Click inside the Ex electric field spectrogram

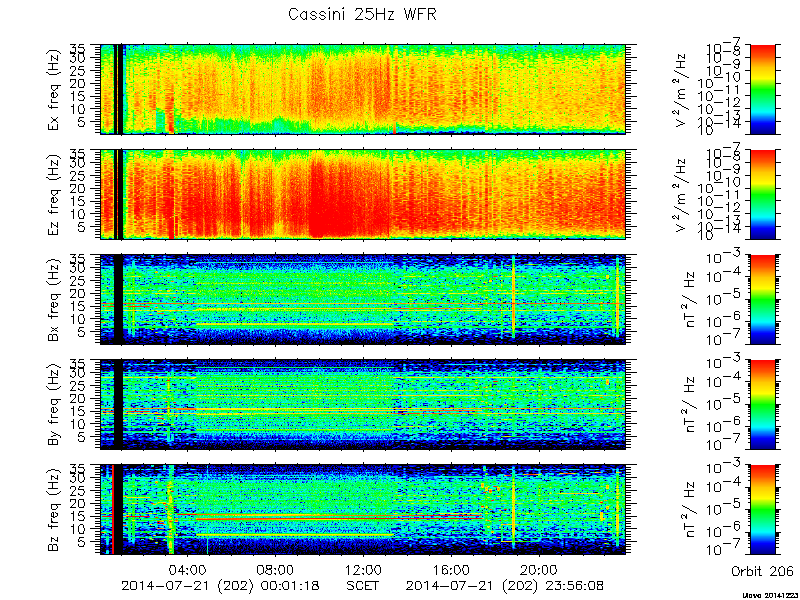(x=363, y=89)
